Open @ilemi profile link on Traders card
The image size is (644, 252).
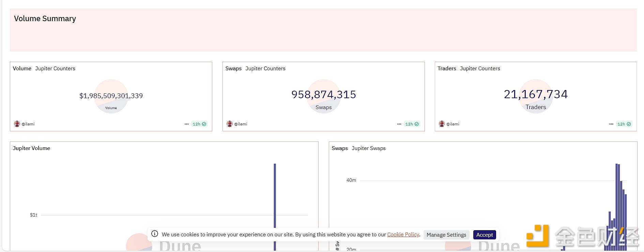tap(453, 124)
